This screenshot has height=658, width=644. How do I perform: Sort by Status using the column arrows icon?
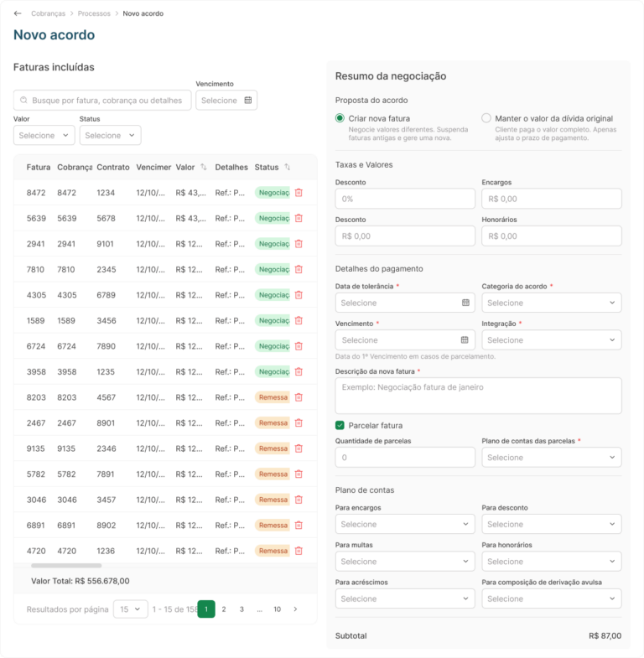pos(287,167)
